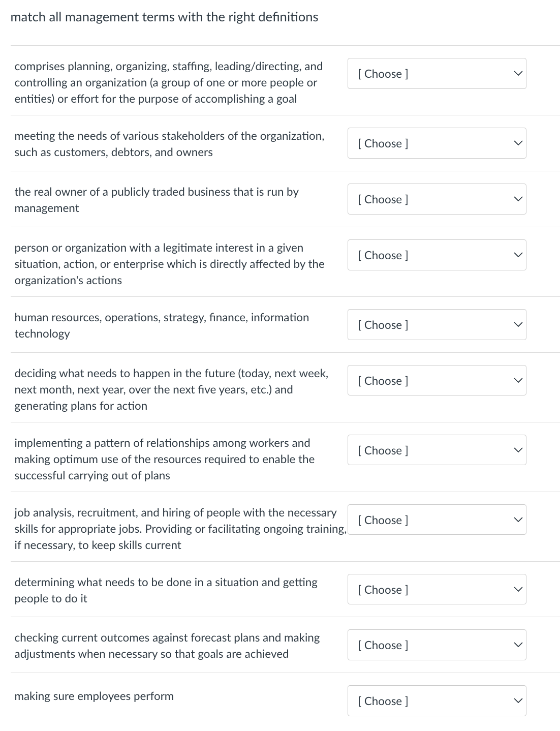The image size is (560, 731).
Task: Click the 'match all management terms' question heading
Action: click(x=164, y=17)
